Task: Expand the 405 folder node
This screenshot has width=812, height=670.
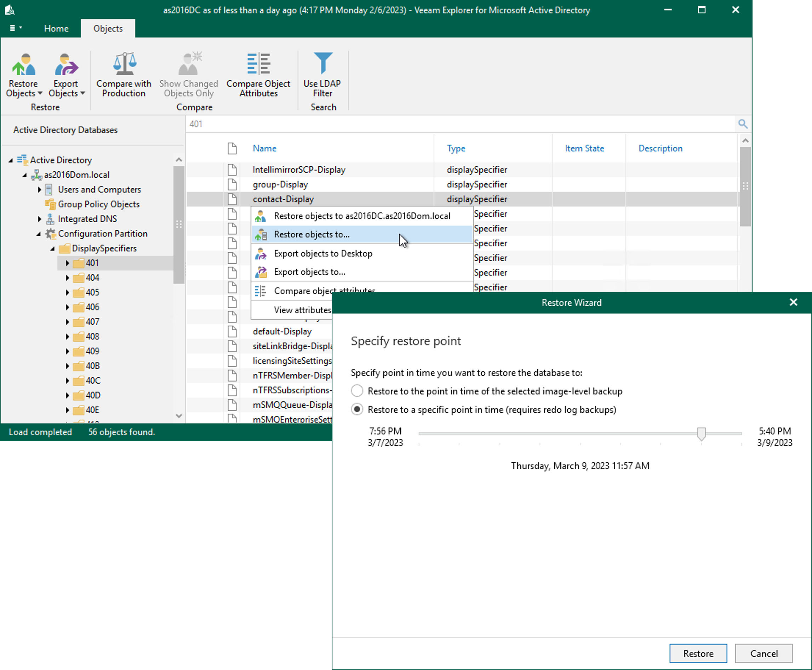Action: tap(67, 293)
